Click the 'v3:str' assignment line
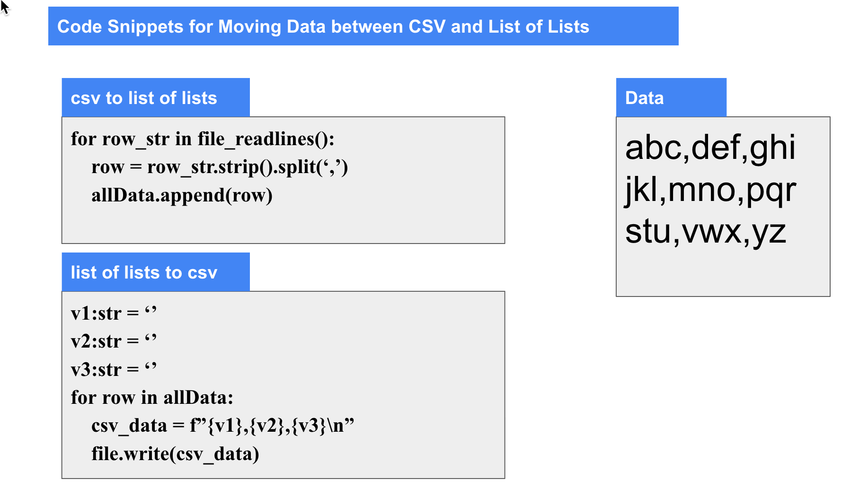Viewport: 868px width, 488px height. click(114, 369)
